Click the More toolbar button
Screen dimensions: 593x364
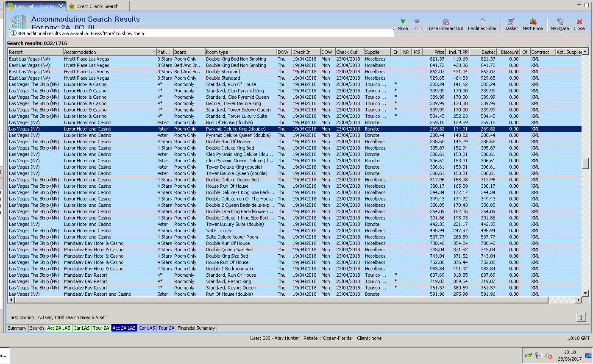pyautogui.click(x=403, y=25)
